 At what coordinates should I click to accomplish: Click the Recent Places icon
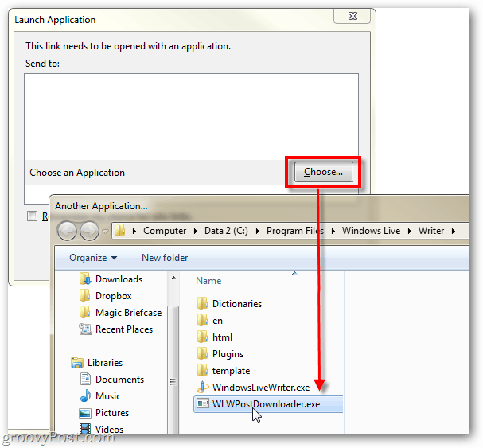[x=85, y=329]
